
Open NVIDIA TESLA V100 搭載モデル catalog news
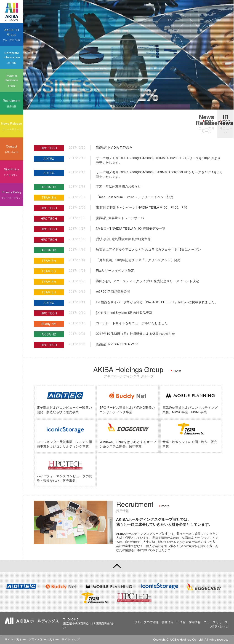coord(130,228)
